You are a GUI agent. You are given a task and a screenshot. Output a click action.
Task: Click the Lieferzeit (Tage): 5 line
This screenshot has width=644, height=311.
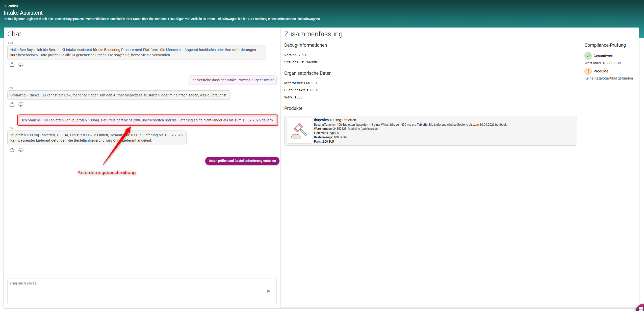(x=326, y=133)
